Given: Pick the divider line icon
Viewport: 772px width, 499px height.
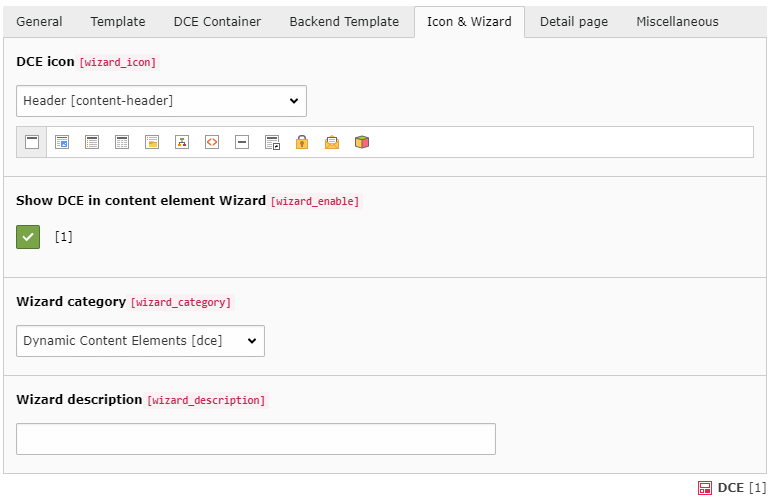Looking at the screenshot, I should click(x=242, y=142).
